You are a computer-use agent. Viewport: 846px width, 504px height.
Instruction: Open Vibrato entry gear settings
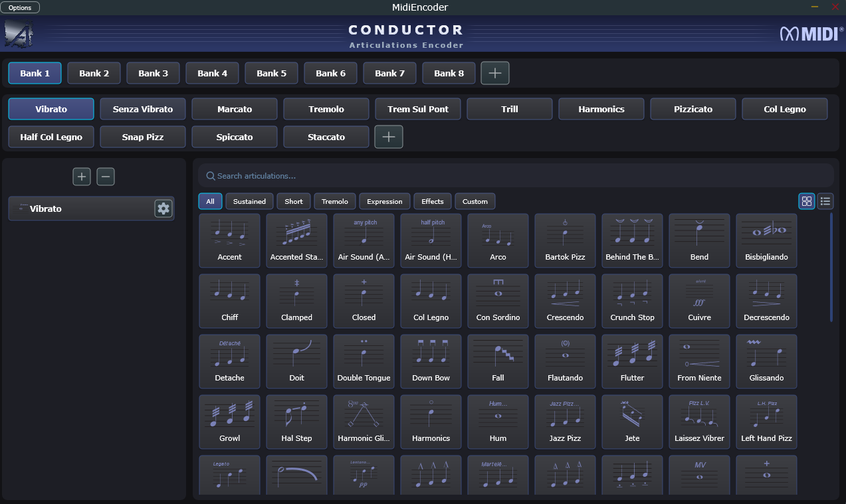tap(163, 209)
